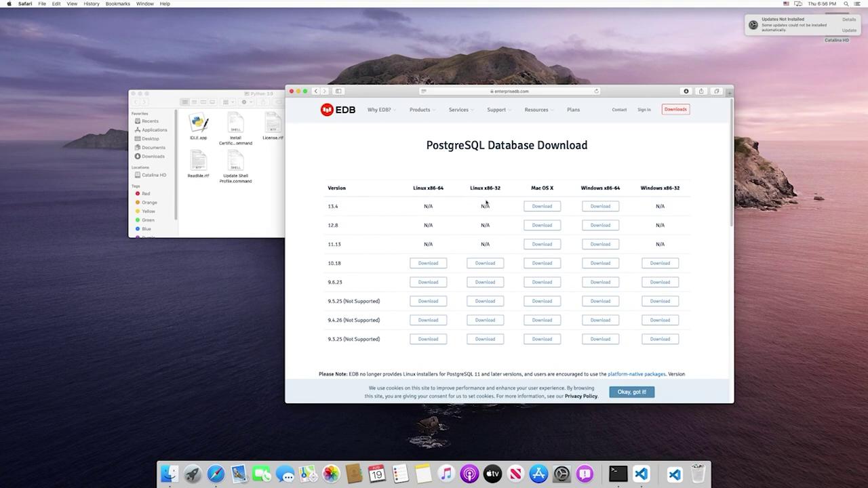Open the News app in the Dock
Viewport: 868px width, 488px height.
pos(515,474)
